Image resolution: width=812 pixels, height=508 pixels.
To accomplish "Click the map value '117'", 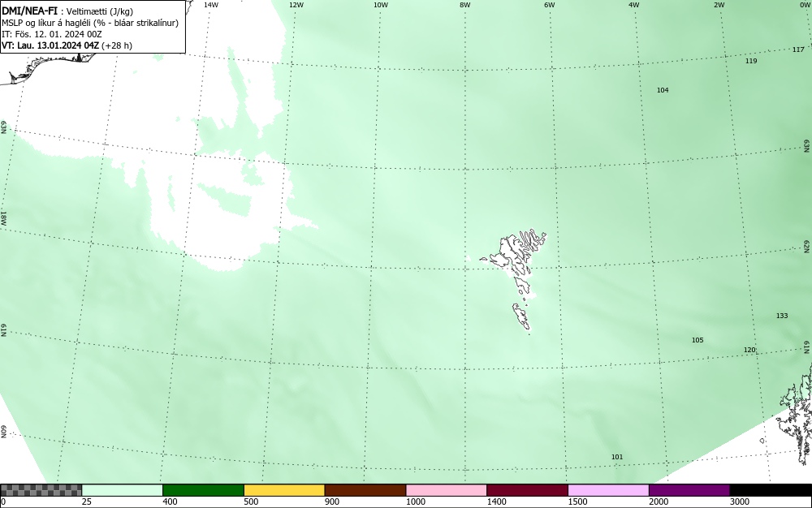I will 798,50.
